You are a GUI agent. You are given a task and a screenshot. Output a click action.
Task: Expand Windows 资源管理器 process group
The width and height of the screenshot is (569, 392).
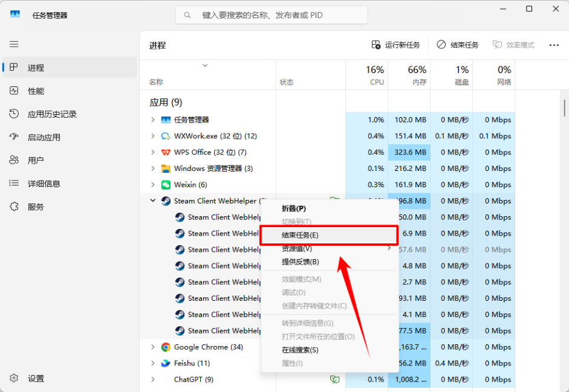click(x=153, y=169)
